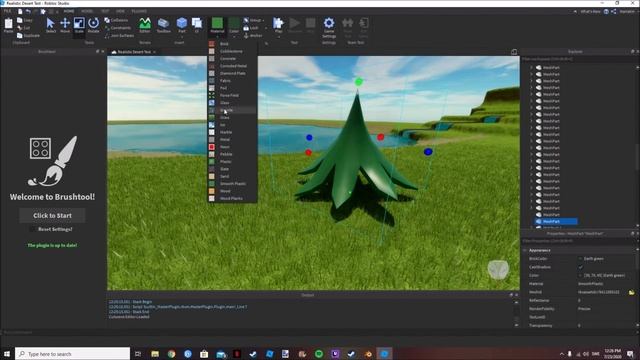Image resolution: width=640 pixels, height=360 pixels.
Task: Click the Anchor icon
Action: [x=246, y=36]
